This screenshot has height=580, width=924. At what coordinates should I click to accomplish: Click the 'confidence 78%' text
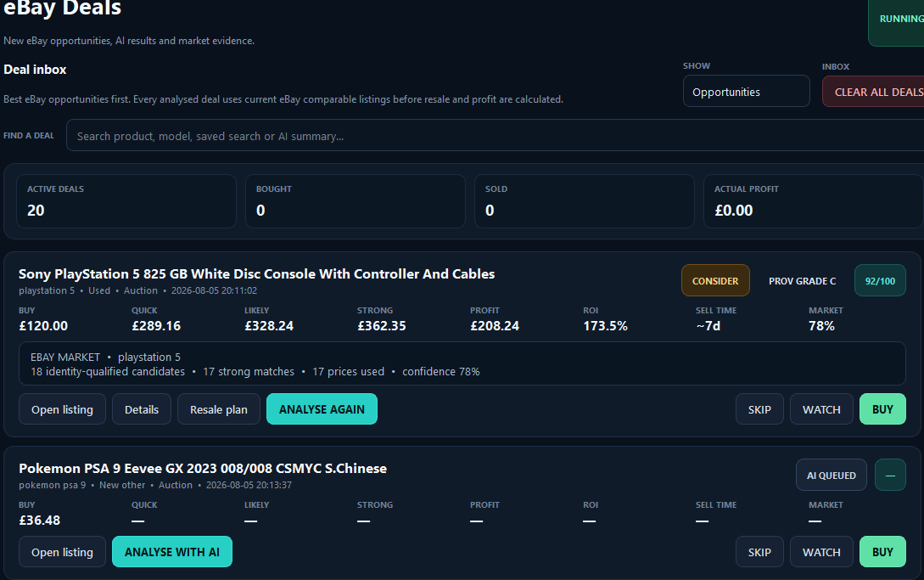click(x=440, y=372)
